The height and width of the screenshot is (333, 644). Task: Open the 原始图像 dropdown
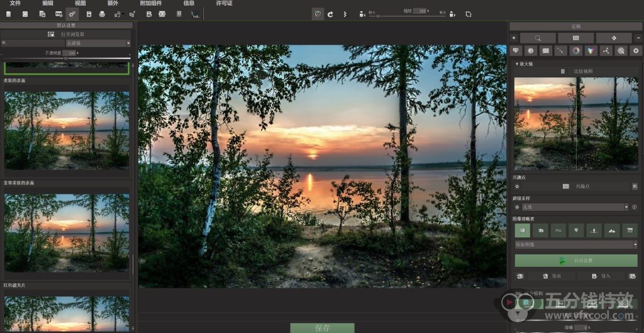pyautogui.click(x=576, y=245)
